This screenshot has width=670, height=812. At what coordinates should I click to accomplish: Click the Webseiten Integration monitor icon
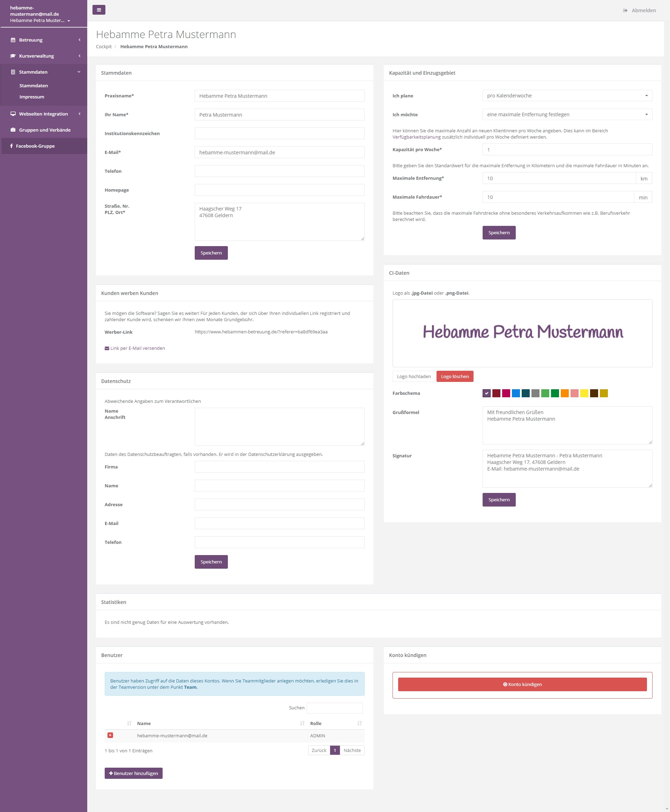tap(13, 114)
